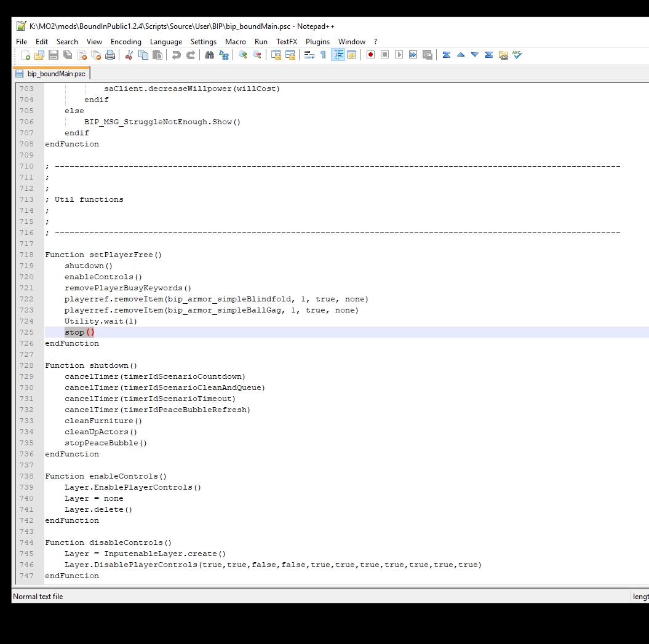This screenshot has height=644, width=649.
Task: Save the current recorded macro icon
Action: [427, 55]
